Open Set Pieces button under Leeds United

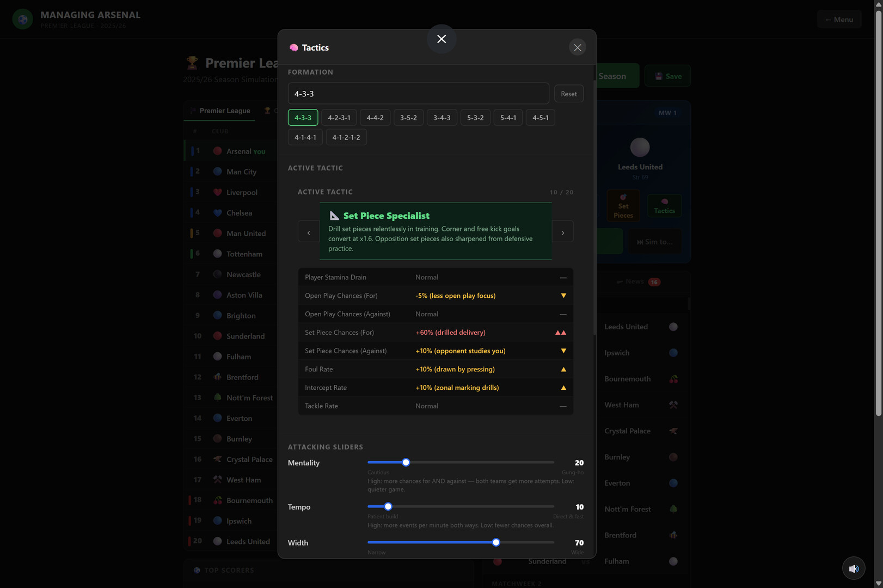point(623,206)
